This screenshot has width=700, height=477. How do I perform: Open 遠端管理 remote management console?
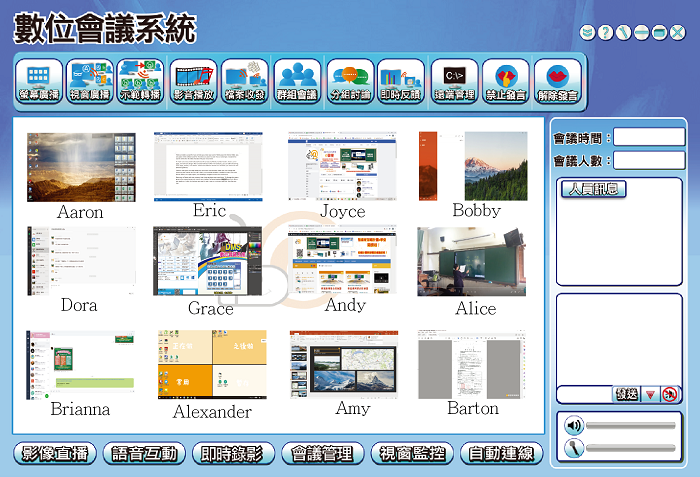[x=454, y=81]
